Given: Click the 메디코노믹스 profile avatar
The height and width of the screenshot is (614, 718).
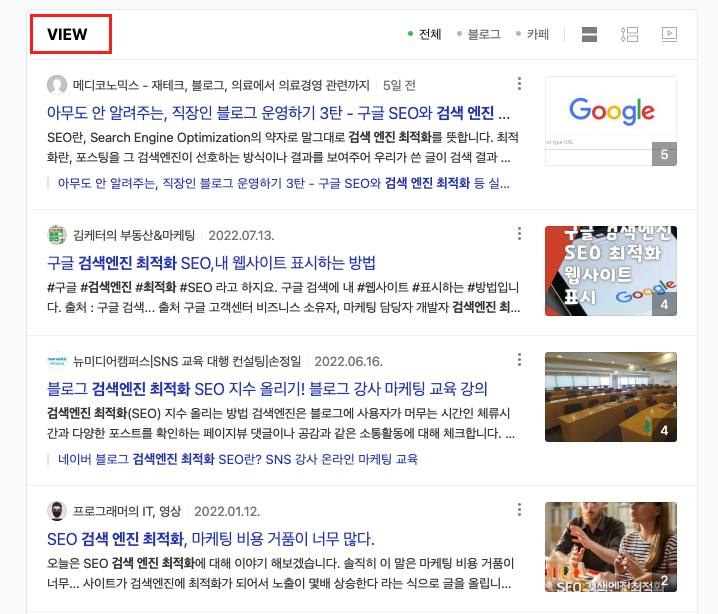Looking at the screenshot, I should [57, 85].
